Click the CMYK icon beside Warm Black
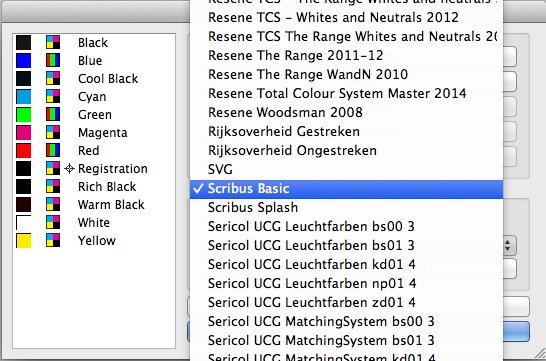546x361 pixels. pos(53,204)
